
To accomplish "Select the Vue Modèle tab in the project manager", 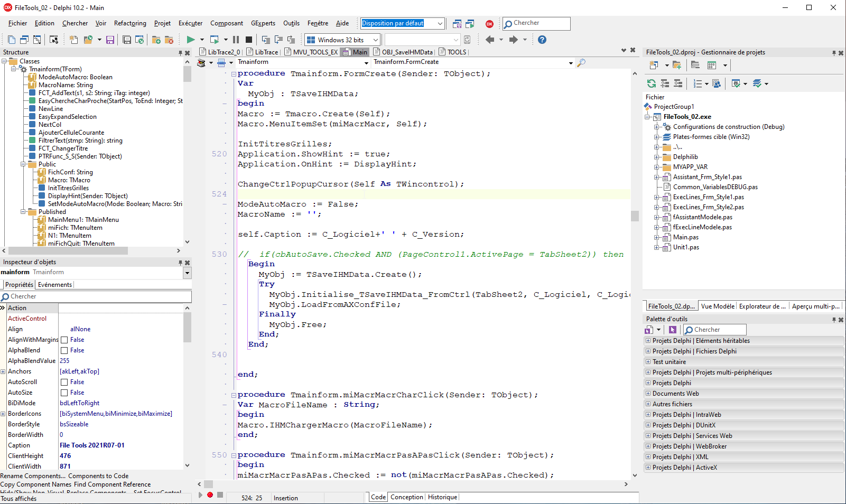I will tap(718, 306).
